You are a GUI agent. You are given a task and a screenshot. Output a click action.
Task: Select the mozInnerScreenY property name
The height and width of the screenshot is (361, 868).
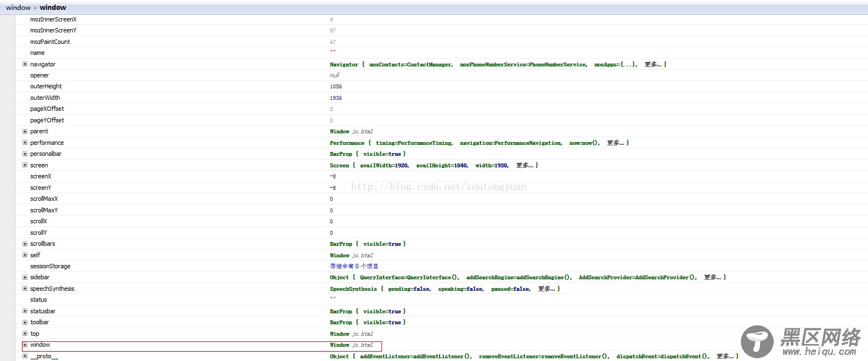53,30
